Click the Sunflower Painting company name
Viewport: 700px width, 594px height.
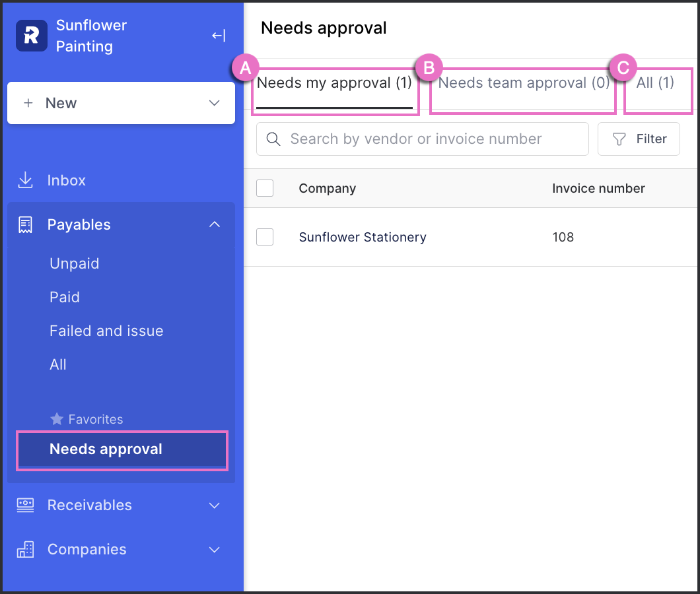pyautogui.click(x=91, y=36)
